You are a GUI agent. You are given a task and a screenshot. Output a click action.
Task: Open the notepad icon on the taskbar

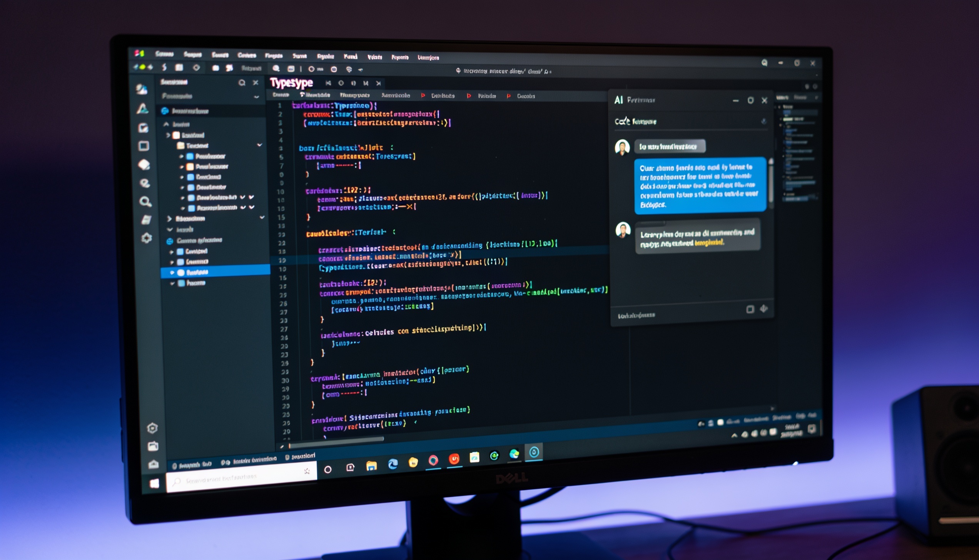tap(474, 457)
